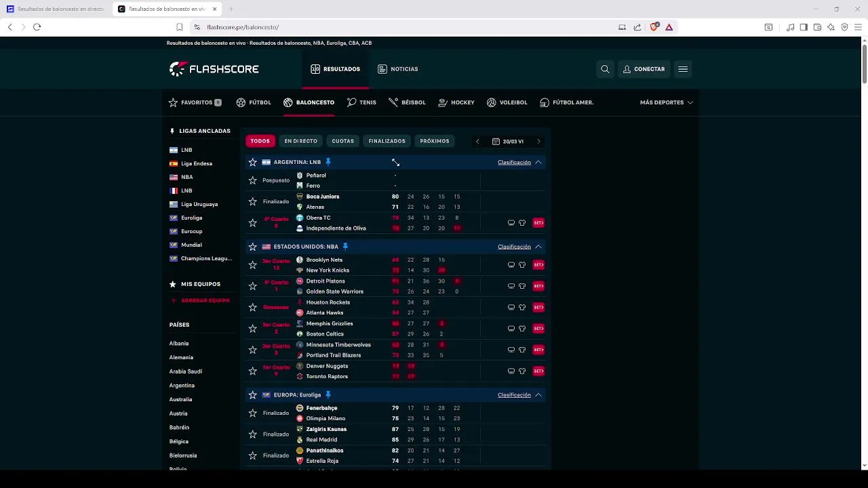Click the Brave shield icon in address bar
868x488 pixels.
[x=654, y=27]
